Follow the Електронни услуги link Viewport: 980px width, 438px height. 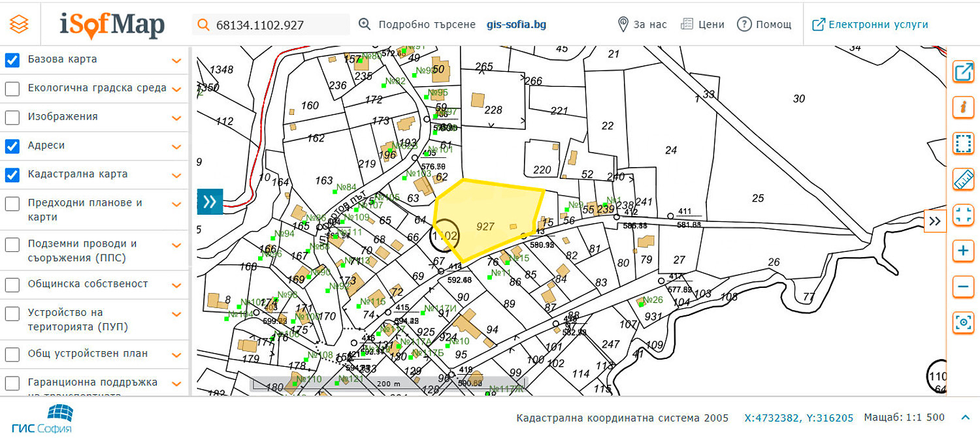pyautogui.click(x=870, y=25)
